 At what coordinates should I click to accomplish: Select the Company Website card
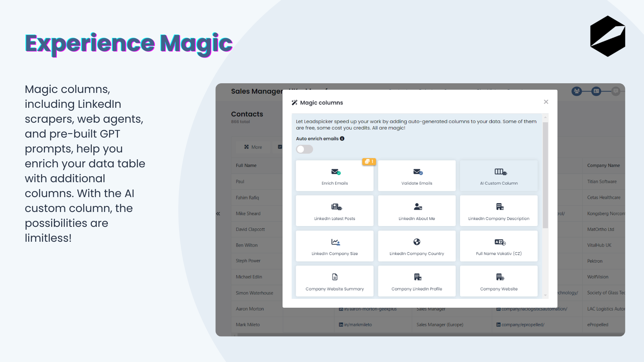(x=499, y=281)
